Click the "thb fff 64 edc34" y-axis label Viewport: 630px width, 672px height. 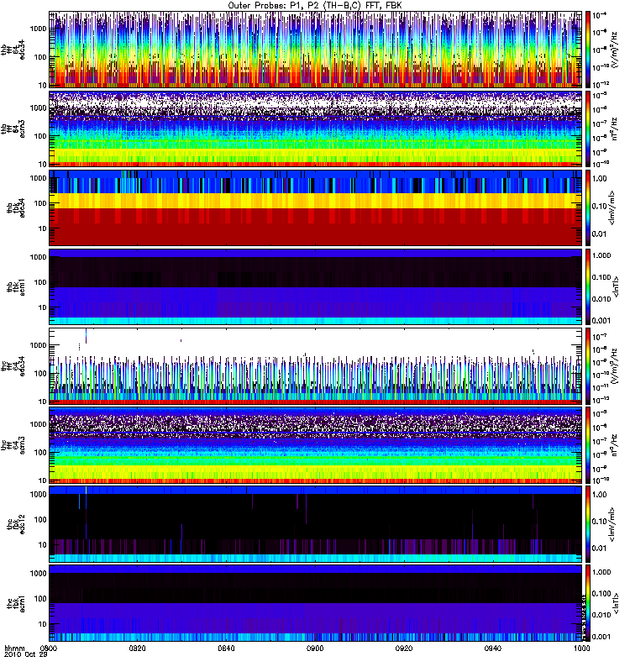tap(13, 50)
